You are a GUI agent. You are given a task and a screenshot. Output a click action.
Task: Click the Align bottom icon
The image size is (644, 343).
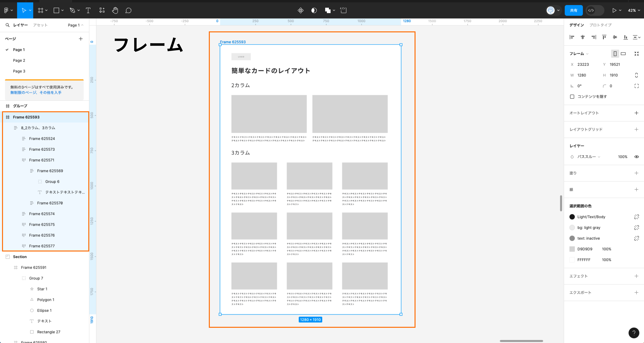coord(625,37)
